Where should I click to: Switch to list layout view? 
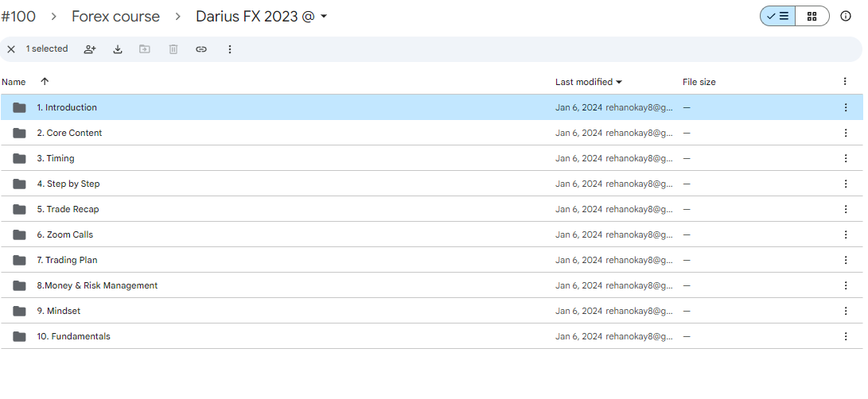(777, 16)
